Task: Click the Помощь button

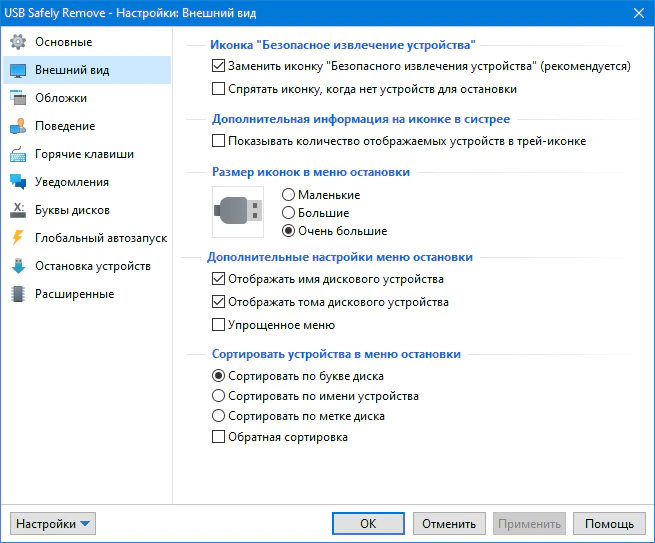Action: (609, 524)
